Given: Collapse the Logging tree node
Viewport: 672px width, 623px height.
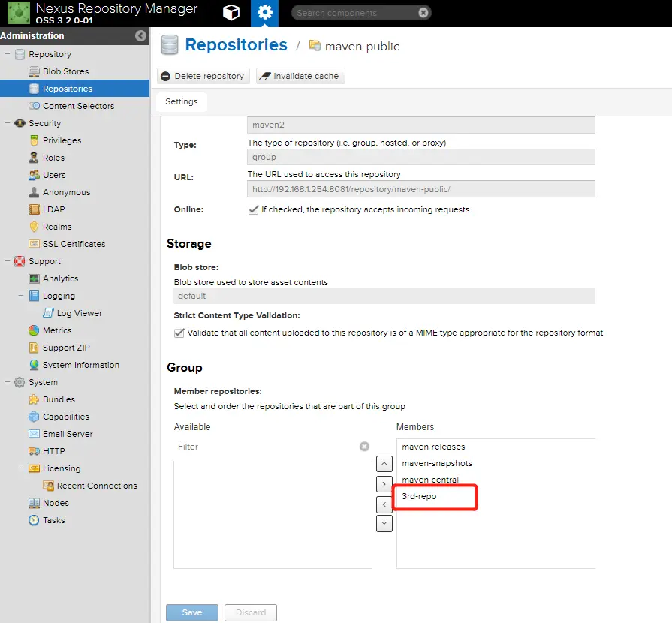Looking at the screenshot, I should coord(21,296).
